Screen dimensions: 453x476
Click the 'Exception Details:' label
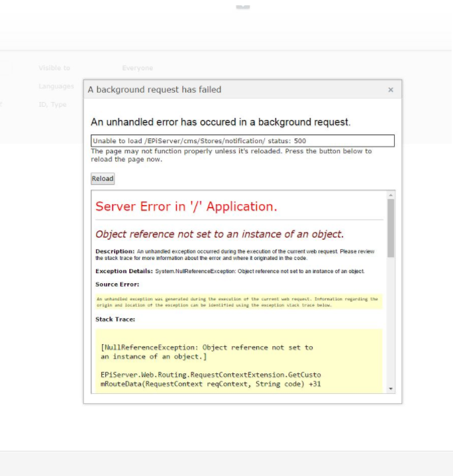(124, 271)
